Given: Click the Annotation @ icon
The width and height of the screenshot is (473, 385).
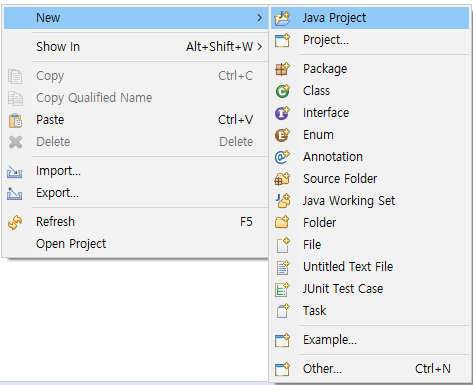Looking at the screenshot, I should [282, 157].
